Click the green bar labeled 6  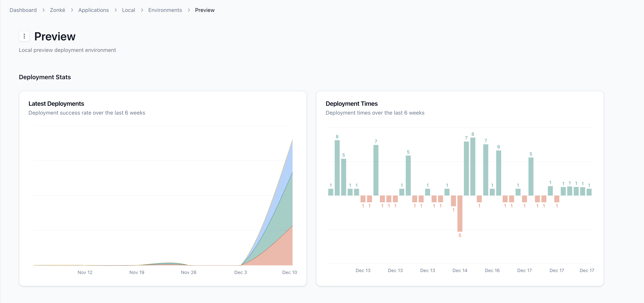(x=498, y=173)
